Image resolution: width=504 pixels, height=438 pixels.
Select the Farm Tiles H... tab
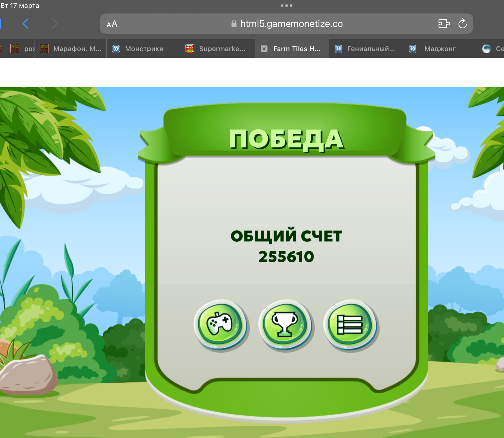click(296, 49)
